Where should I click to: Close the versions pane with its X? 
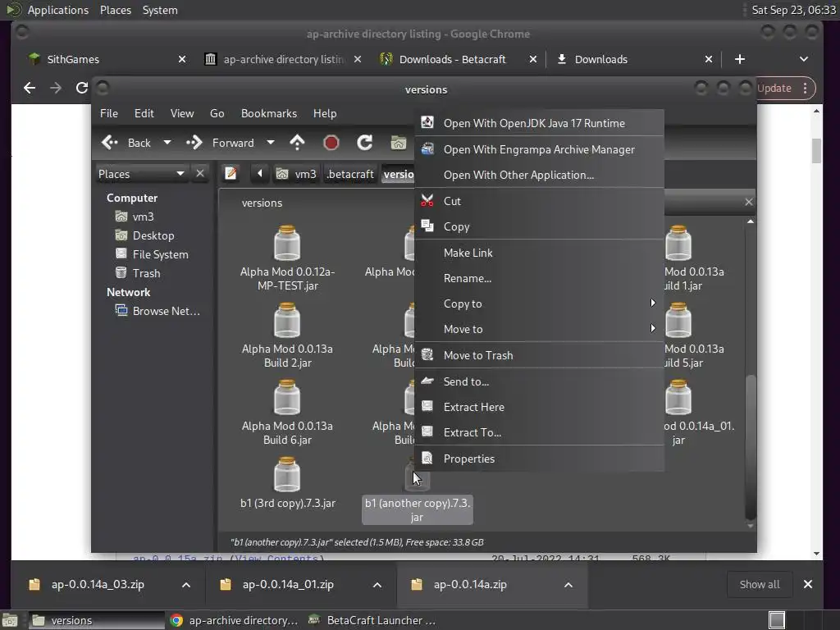click(x=748, y=202)
